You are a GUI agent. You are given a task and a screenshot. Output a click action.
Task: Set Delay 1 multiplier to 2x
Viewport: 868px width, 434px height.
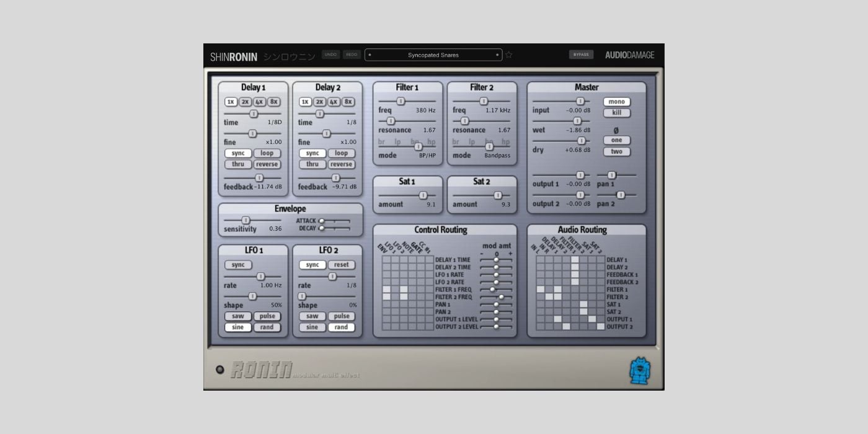click(245, 102)
